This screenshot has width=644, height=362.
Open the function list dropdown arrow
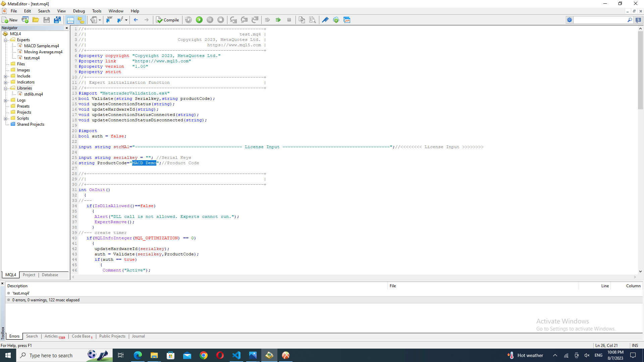(x=126, y=20)
